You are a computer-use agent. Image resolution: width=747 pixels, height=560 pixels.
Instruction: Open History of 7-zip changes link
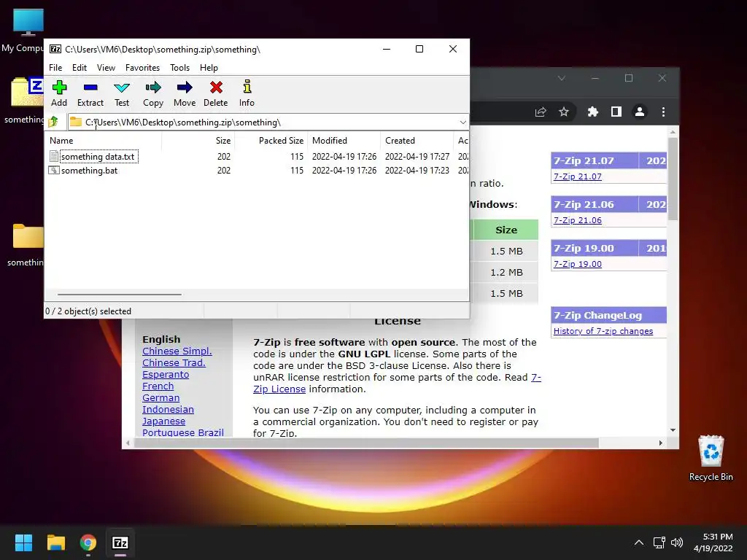603,331
